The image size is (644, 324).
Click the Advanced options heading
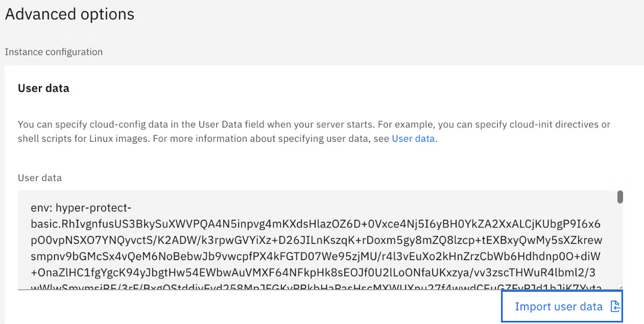pyautogui.click(x=69, y=14)
